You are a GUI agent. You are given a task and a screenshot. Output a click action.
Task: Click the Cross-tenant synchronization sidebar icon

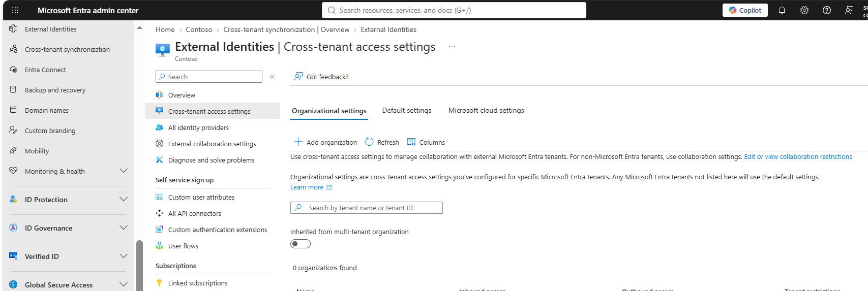[13, 49]
